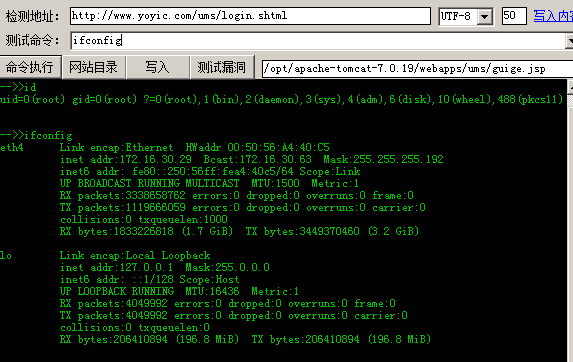Click the output scrollbar up arrow
Screen dimensions: 573x362
point(570,88)
